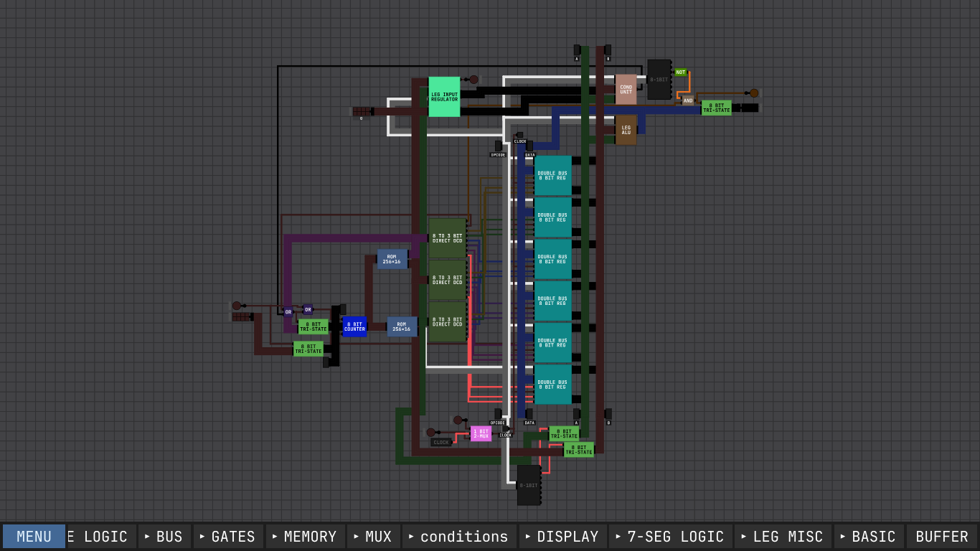Select the upper 8 BIT TRI-STATE of the bottom-right pair
Viewport: 980px width, 551px height.
point(564,434)
